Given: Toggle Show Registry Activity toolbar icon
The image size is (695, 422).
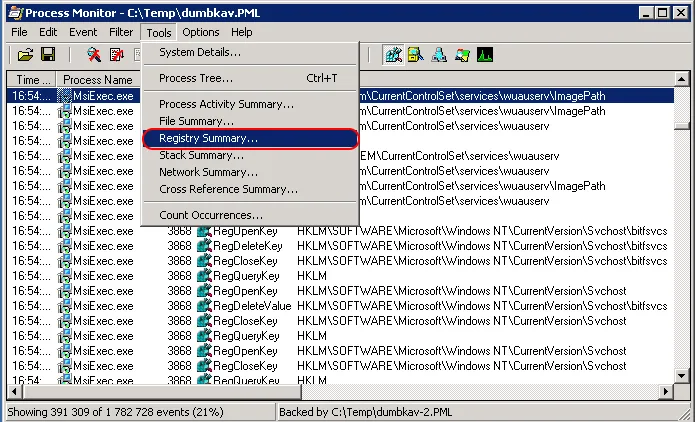Looking at the screenshot, I should (x=393, y=54).
